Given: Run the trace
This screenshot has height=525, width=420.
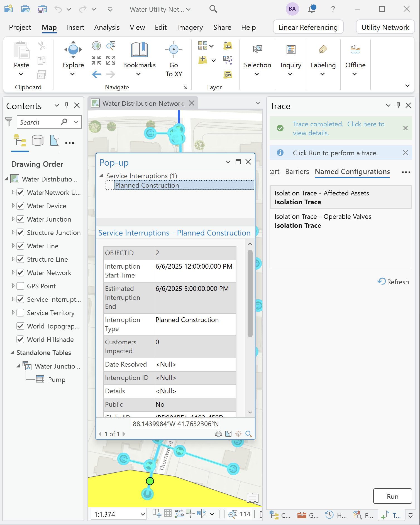Looking at the screenshot, I should [392, 496].
